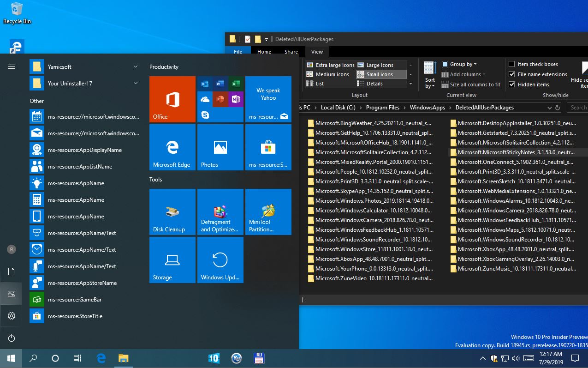Click inside the Explorer search box
Image resolution: width=588 pixels, height=368 pixels.
point(578,108)
